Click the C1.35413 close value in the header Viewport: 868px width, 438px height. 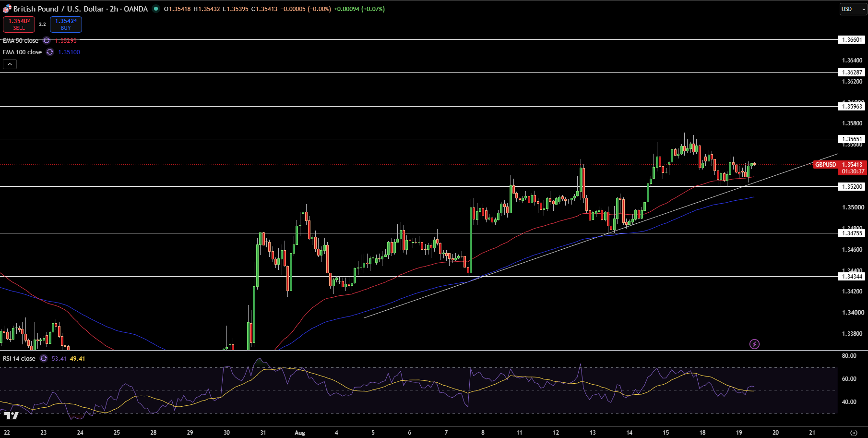264,9
